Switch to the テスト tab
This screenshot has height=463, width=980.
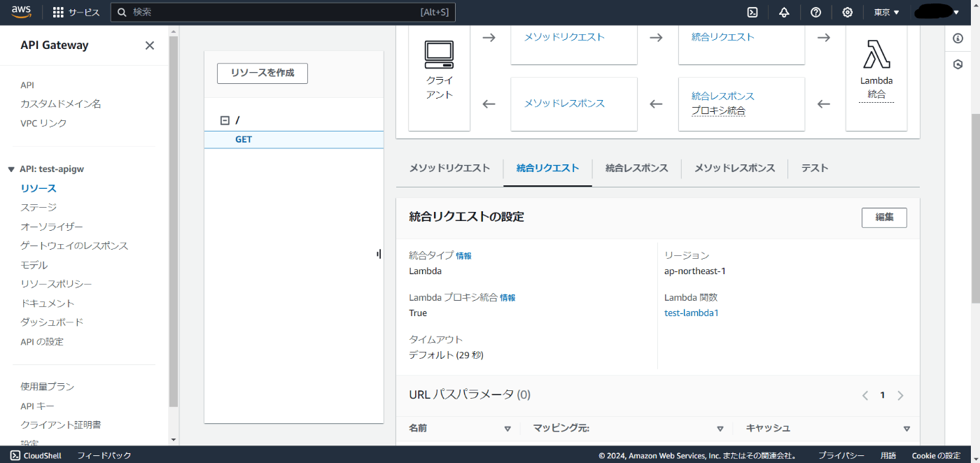pos(815,169)
